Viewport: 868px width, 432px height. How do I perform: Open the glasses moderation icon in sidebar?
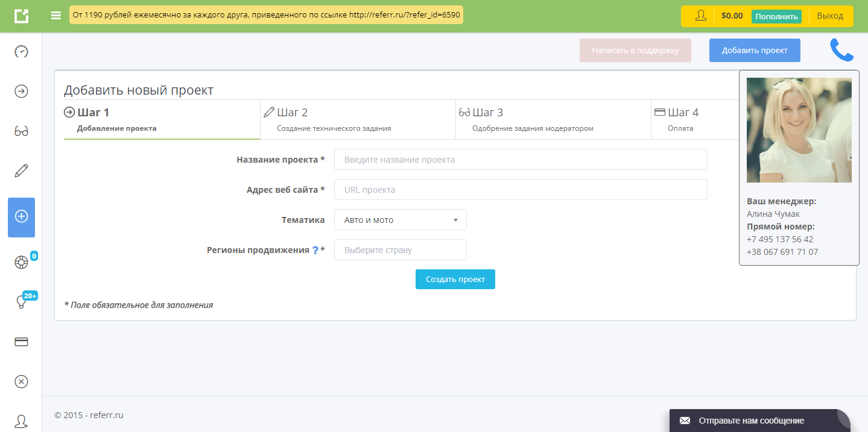21,131
